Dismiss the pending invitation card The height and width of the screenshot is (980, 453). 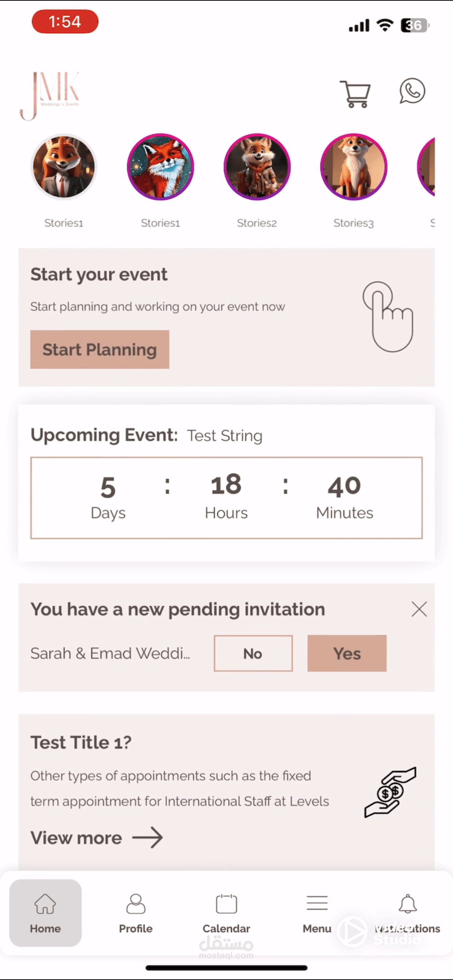coord(419,609)
